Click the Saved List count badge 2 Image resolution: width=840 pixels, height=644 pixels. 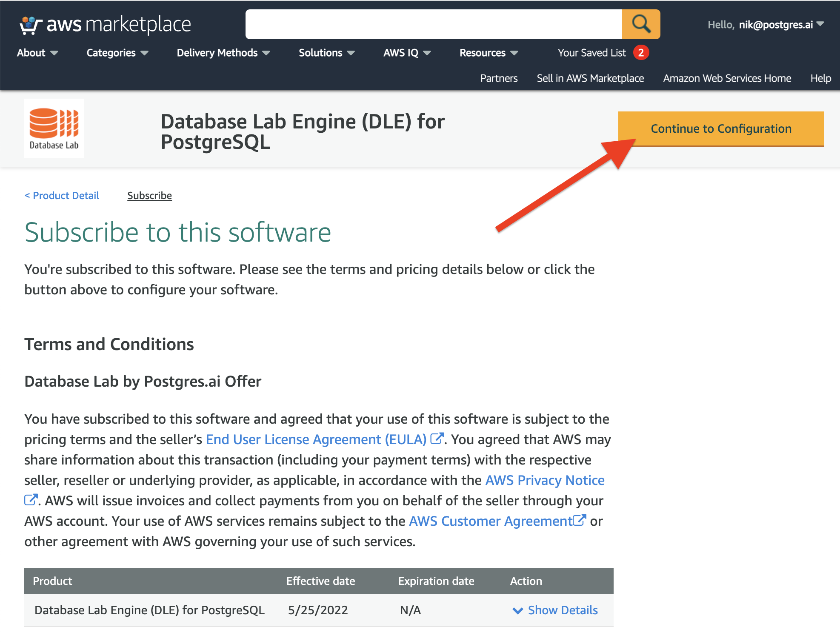pos(641,53)
